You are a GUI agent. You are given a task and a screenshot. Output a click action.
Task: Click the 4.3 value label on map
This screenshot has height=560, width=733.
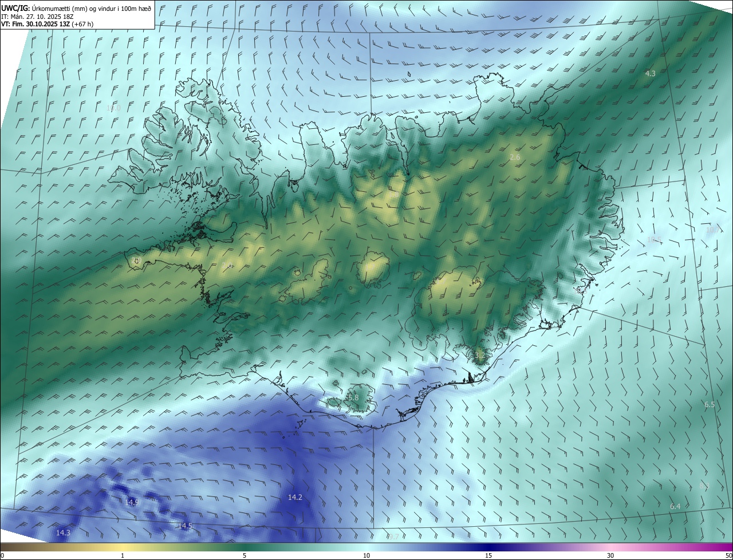pos(651,73)
